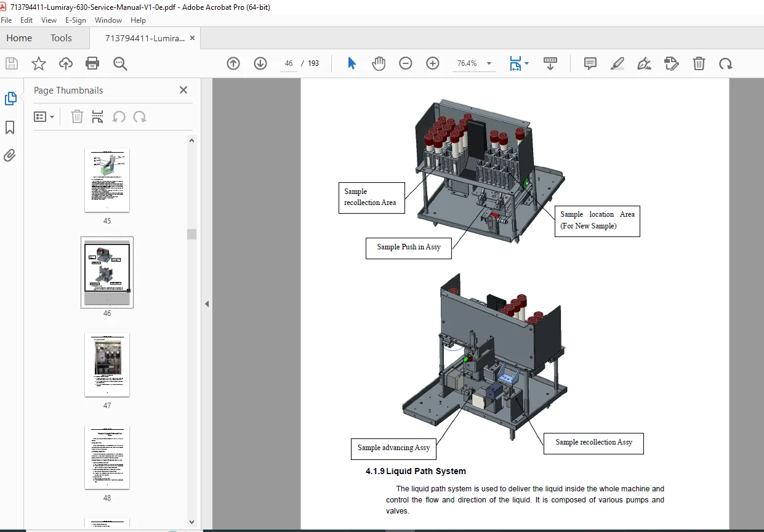The image size is (764, 532).
Task: Add a comment sticky note
Action: pyautogui.click(x=590, y=63)
